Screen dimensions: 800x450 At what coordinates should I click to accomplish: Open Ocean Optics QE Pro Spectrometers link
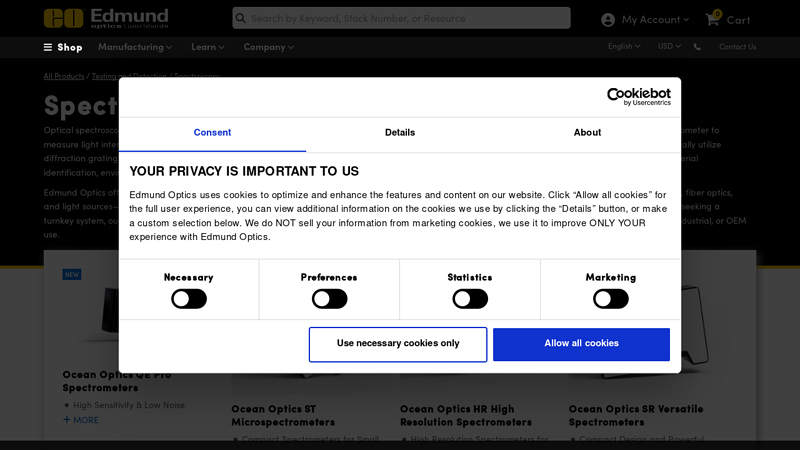point(117,381)
